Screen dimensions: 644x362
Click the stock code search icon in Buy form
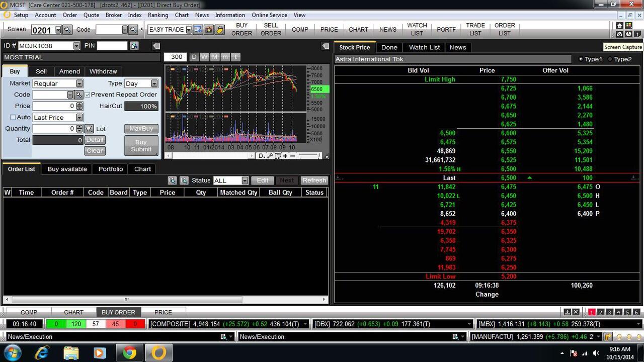(78, 95)
